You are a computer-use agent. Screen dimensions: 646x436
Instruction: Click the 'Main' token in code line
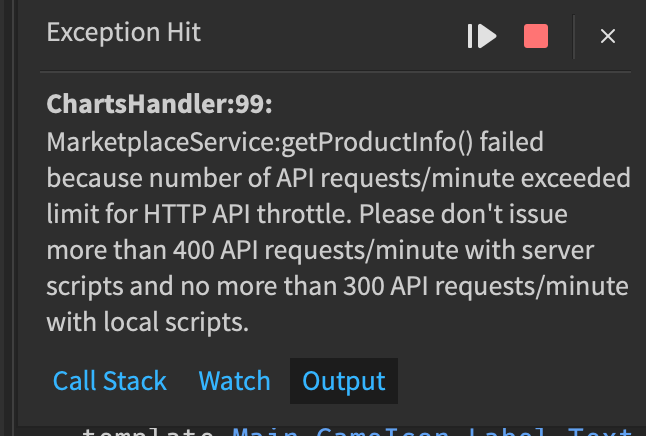tap(265, 432)
